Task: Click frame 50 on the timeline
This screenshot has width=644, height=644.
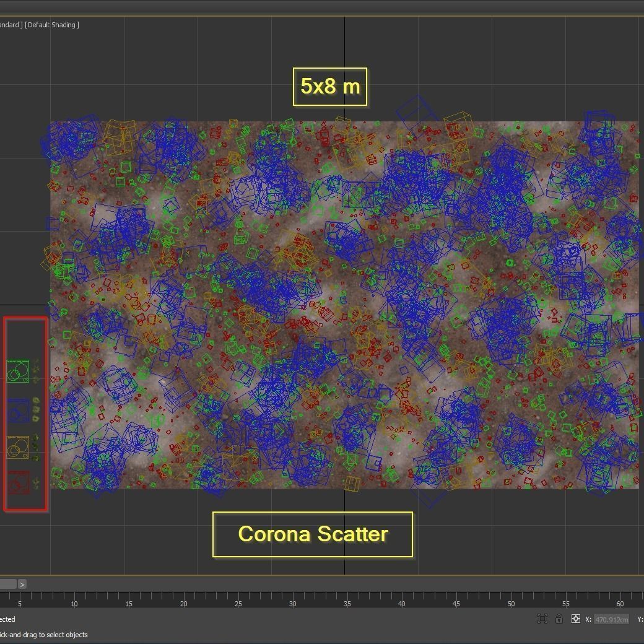Action: pyautogui.click(x=511, y=603)
